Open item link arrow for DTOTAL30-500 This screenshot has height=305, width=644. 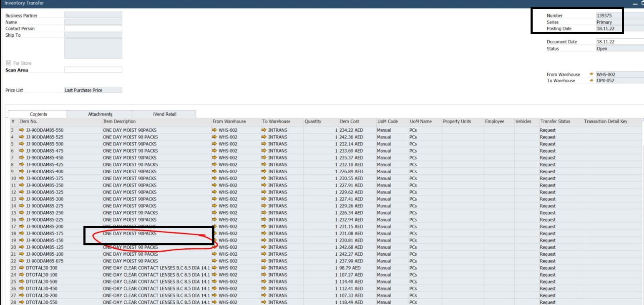(22, 282)
